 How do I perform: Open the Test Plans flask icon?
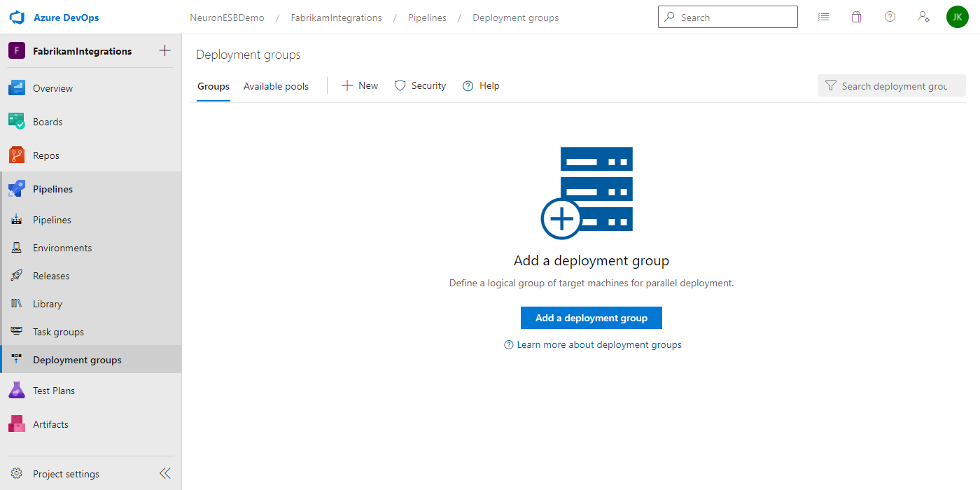(17, 391)
